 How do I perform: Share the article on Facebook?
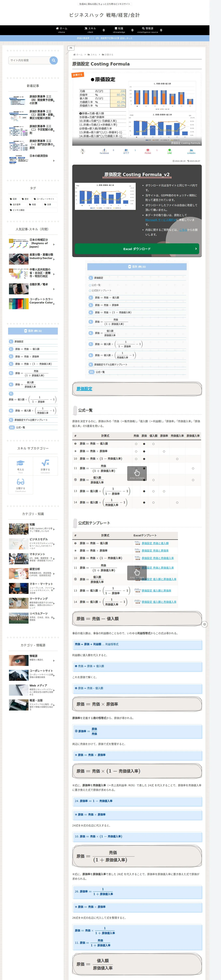pyautogui.click(x=104, y=151)
